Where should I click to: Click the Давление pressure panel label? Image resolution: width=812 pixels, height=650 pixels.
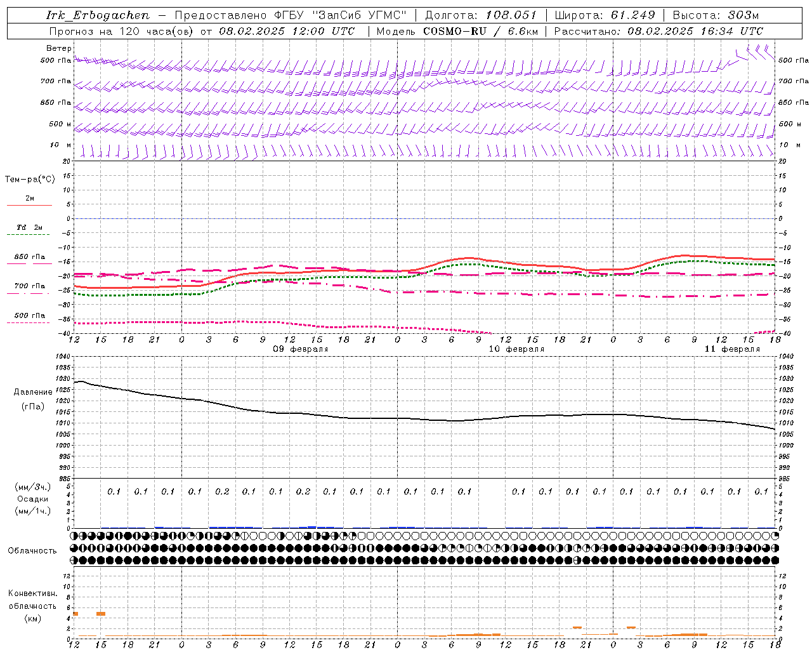tap(32, 392)
